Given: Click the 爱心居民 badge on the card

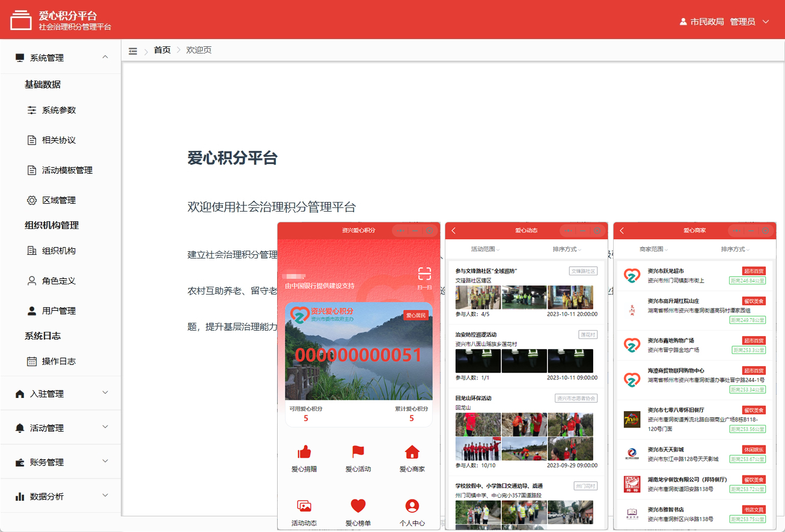Looking at the screenshot, I should (416, 315).
